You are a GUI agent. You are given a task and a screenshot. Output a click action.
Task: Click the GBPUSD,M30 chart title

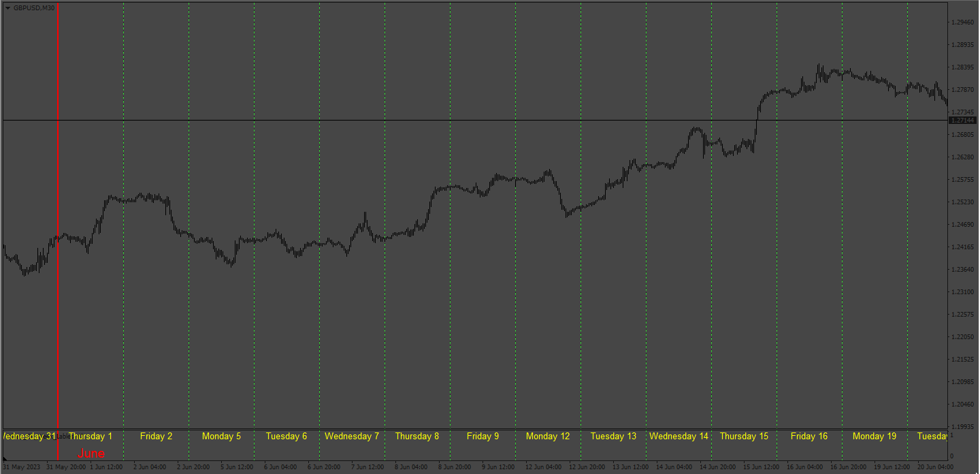click(34, 7)
